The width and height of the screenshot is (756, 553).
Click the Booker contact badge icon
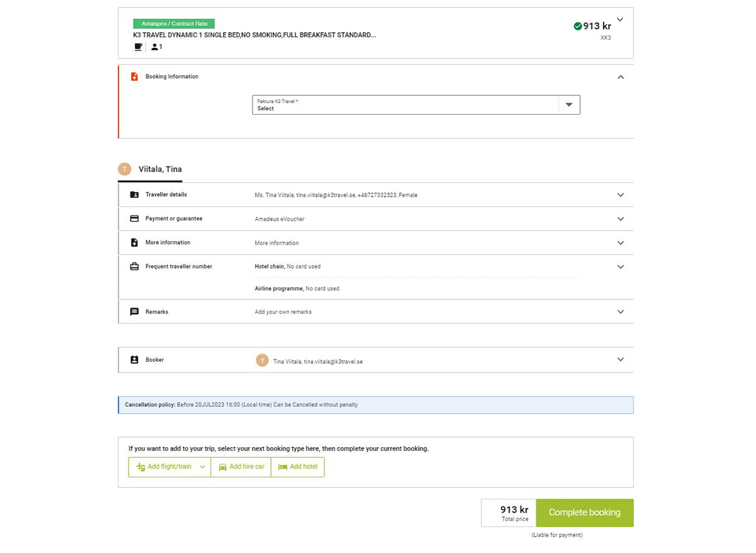tap(134, 360)
